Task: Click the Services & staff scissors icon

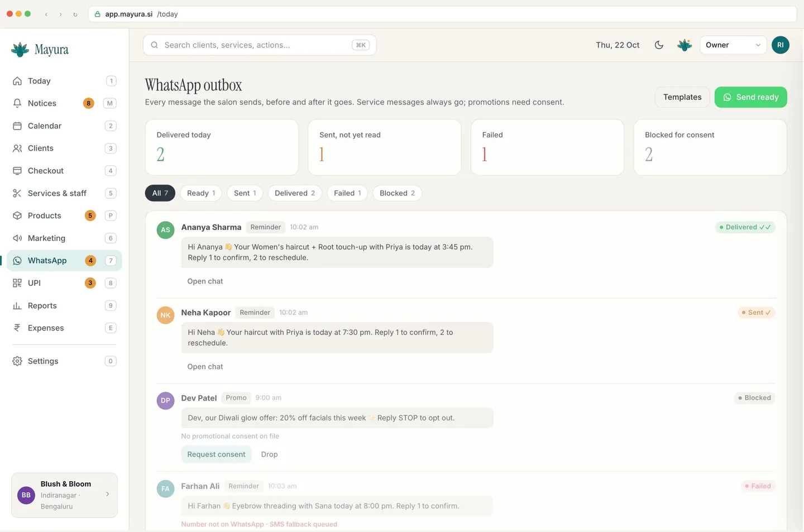Action: click(x=17, y=193)
